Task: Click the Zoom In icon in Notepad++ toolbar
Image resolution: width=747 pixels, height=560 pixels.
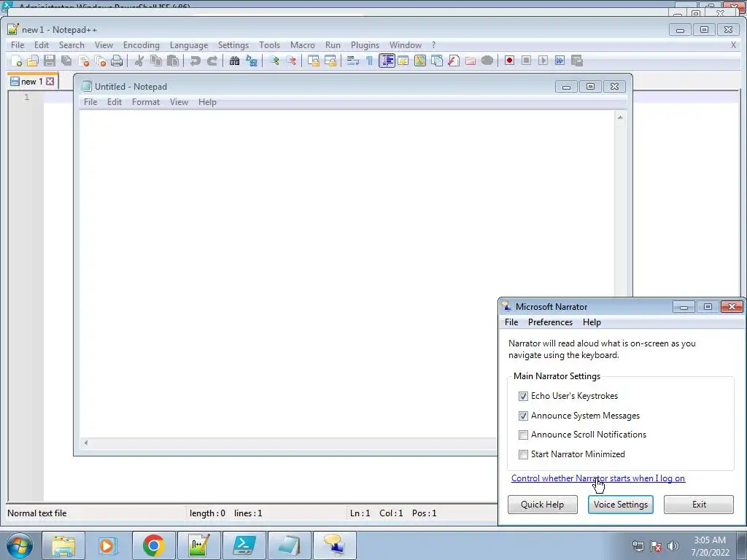Action: (274, 61)
